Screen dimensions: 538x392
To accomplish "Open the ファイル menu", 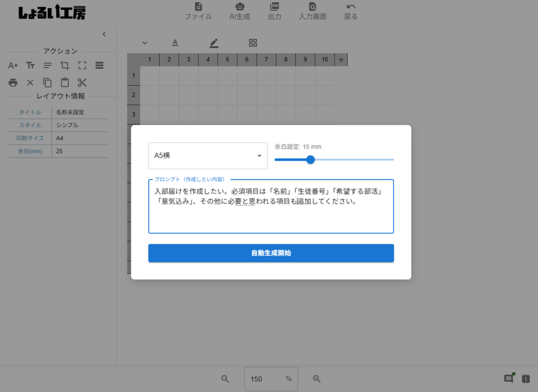I will click(198, 11).
